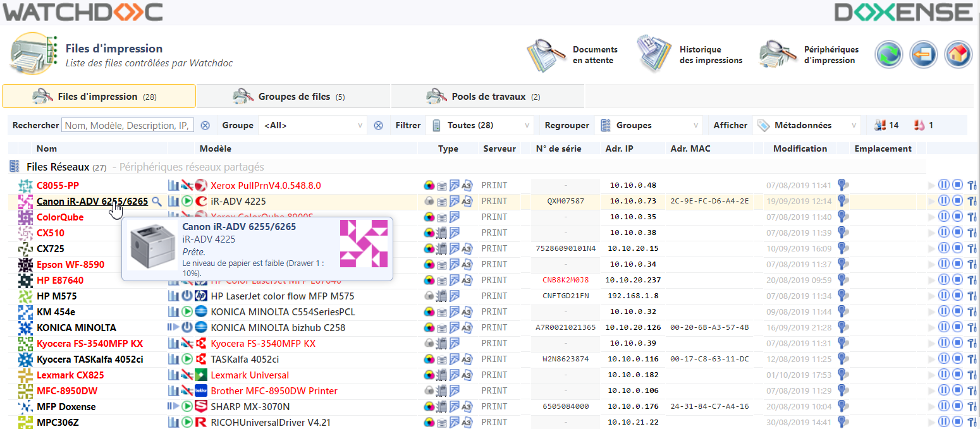Pause the C8055-PP print queue
This screenshot has height=429, width=980.
(x=944, y=186)
